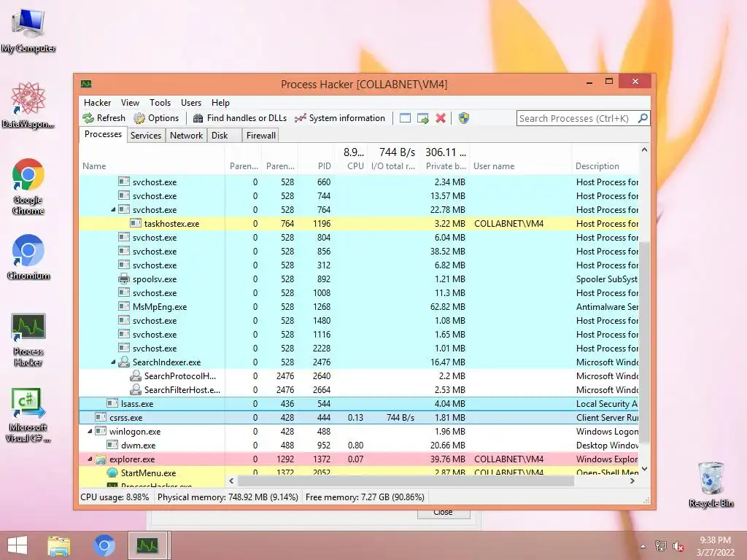Open the Options toolbar item
This screenshot has height=560, width=747.
tap(156, 118)
